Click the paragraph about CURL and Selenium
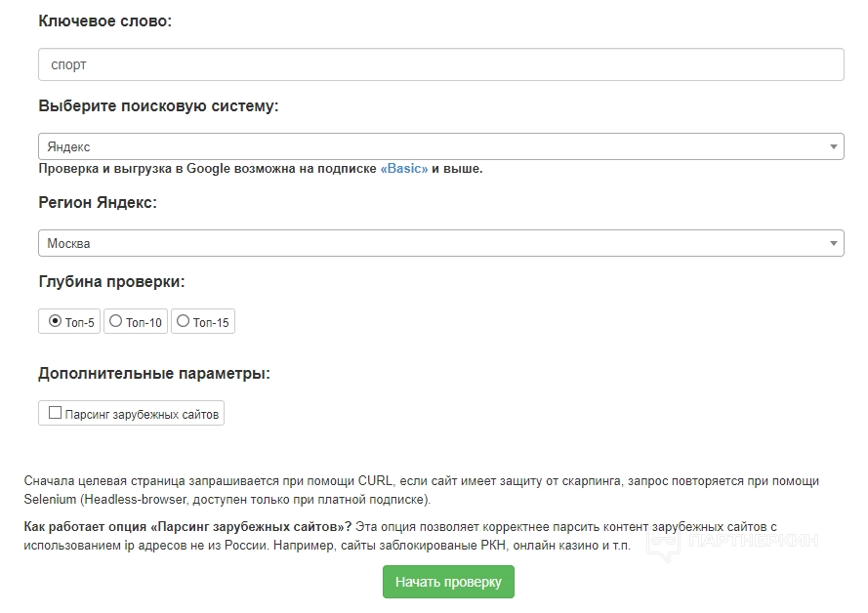The width and height of the screenshot is (868, 613). (420, 490)
